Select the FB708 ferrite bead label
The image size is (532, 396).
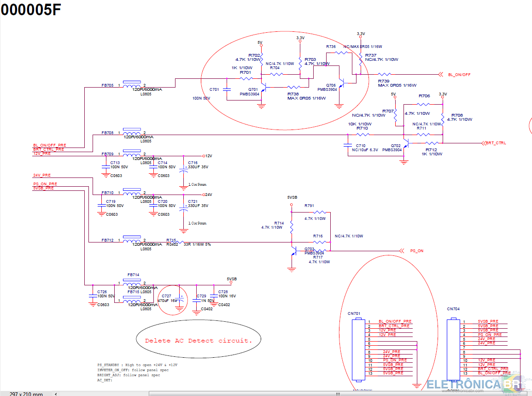[108, 133]
